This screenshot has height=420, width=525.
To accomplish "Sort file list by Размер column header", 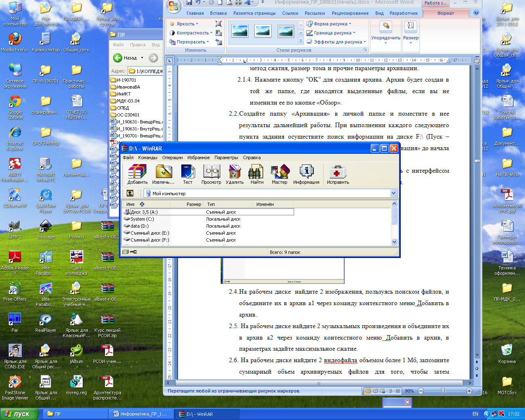I will click(194, 204).
